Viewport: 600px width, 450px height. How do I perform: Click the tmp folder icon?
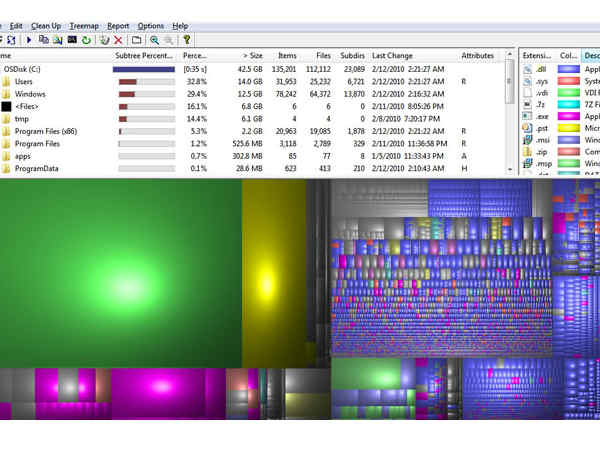click(6, 119)
